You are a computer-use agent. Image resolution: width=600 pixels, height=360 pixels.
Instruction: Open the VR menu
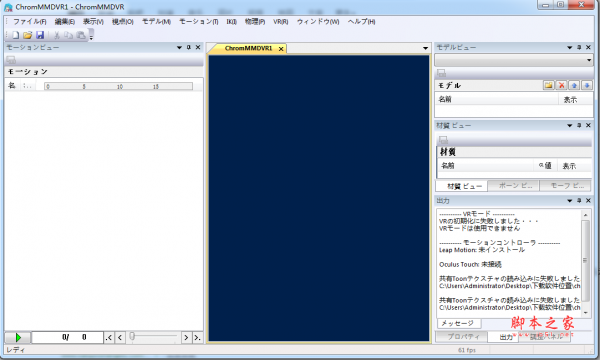tap(280, 22)
